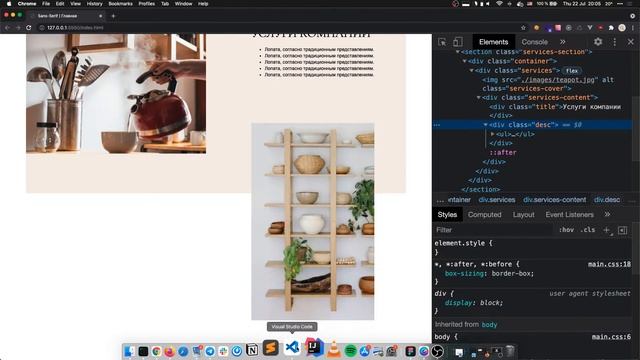Open IntelliJ IDEA from the dock
Screen dimensions: 640x360
coord(313,347)
